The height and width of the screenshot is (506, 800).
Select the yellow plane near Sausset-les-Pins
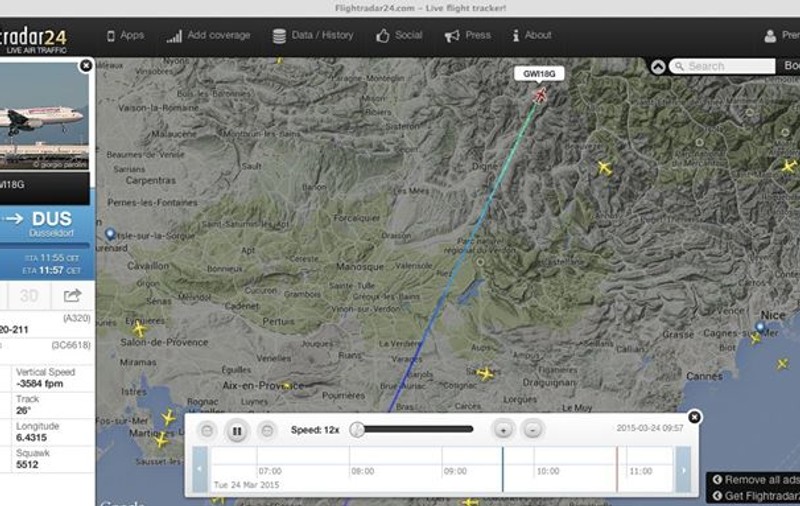pos(161,440)
